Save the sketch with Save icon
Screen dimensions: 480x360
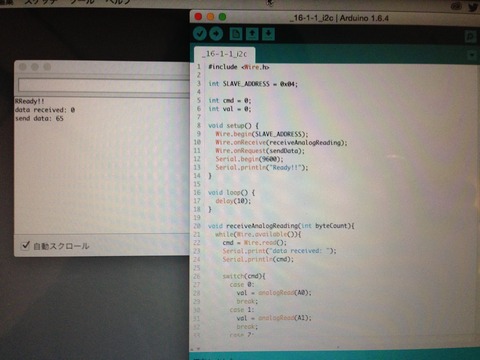coord(268,34)
